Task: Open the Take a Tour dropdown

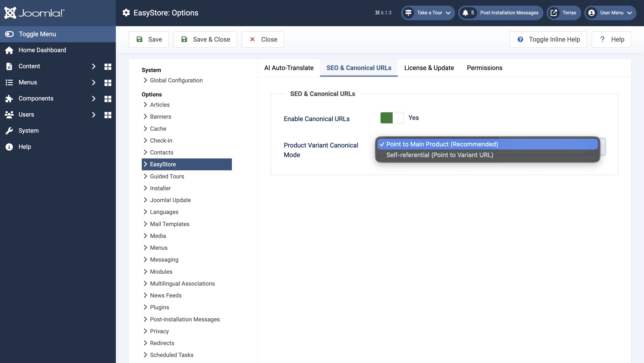Action: click(428, 13)
